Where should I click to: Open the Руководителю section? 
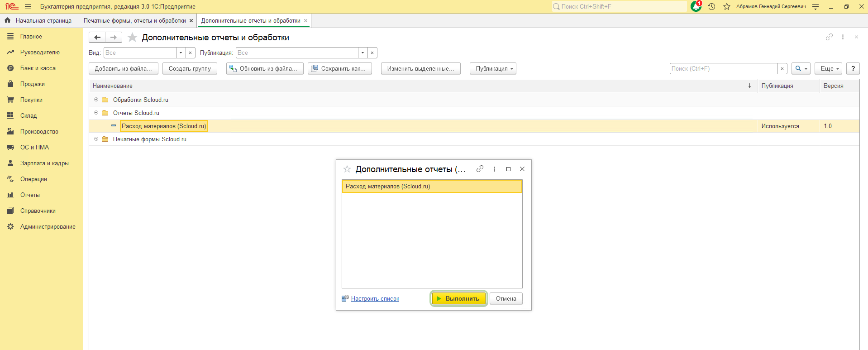[x=41, y=53]
